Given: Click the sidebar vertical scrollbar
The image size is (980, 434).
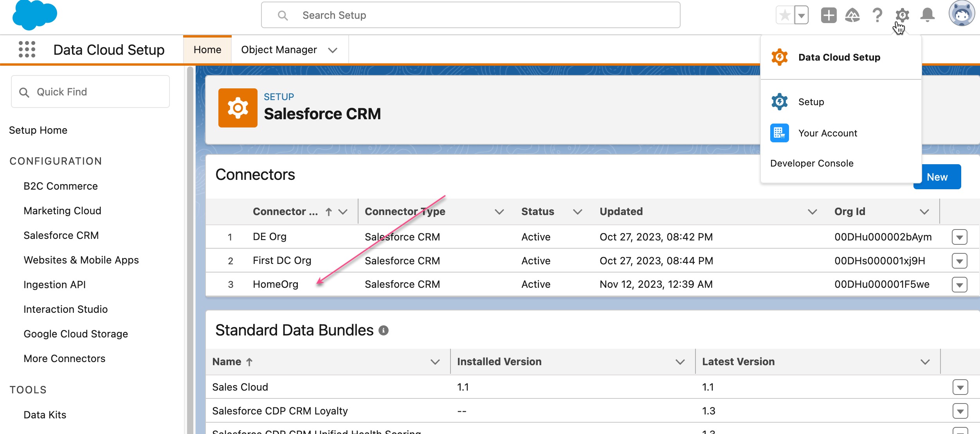Looking at the screenshot, I should click(x=190, y=250).
